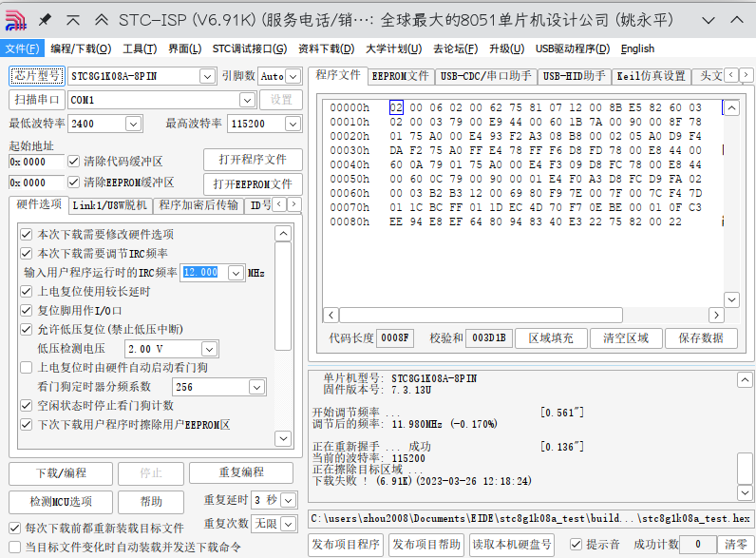Click log output scroll up arrow
The height and width of the screenshot is (558, 756).
click(745, 380)
